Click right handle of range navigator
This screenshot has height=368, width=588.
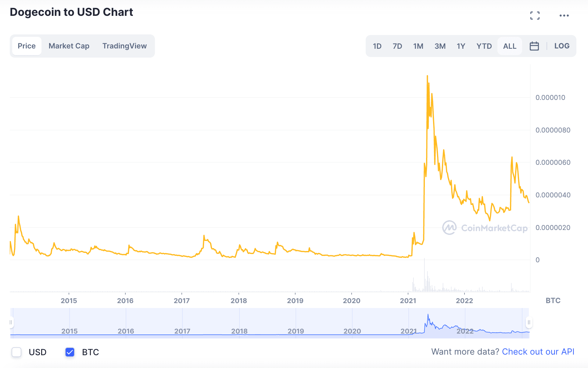tap(529, 322)
